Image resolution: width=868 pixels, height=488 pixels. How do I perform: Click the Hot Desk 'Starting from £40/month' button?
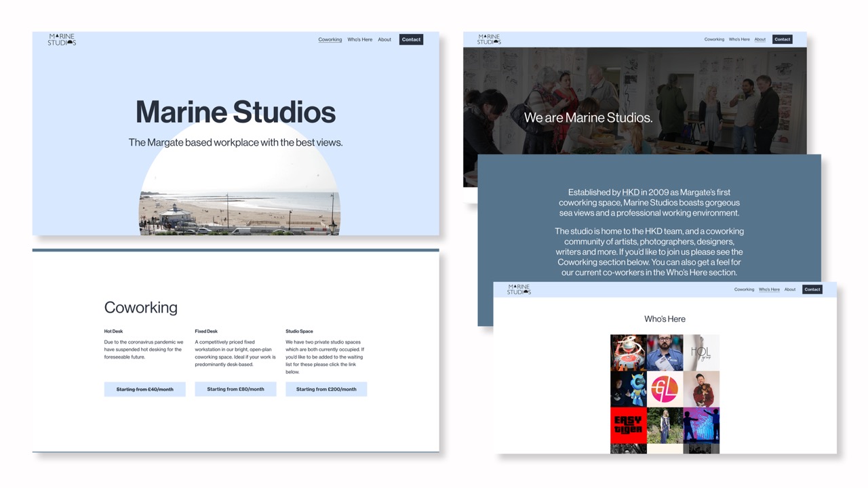(x=144, y=389)
